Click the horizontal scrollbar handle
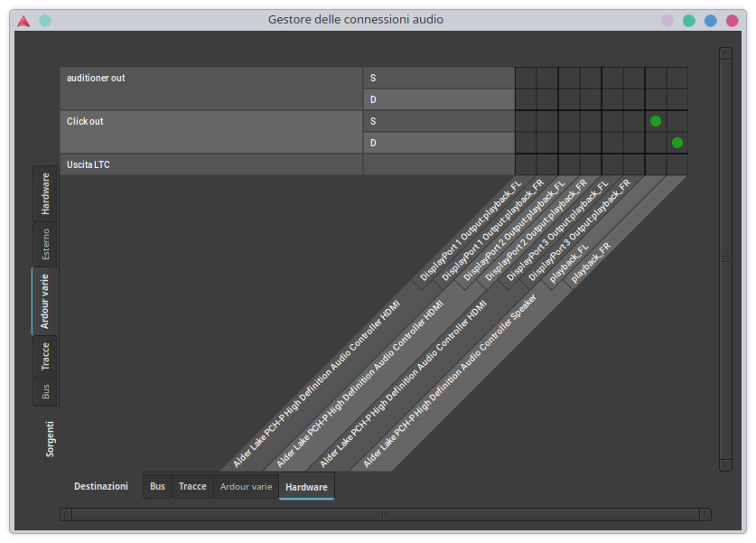Screen dimensions: 756x543 [385, 514]
